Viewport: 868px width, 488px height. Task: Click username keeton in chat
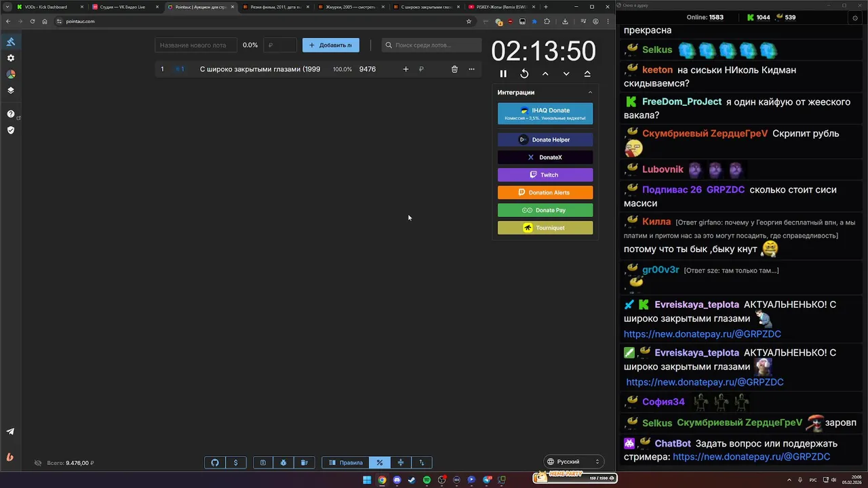coord(657,70)
